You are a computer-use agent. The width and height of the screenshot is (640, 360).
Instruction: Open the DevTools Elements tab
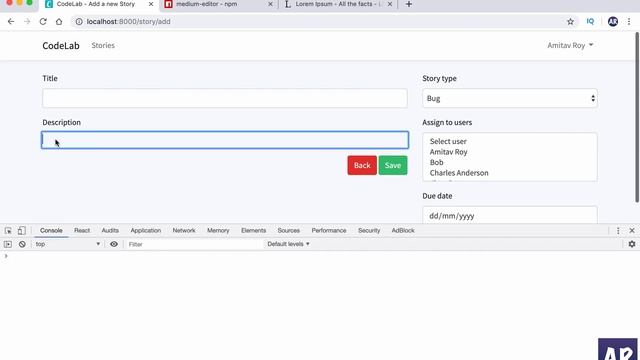click(x=253, y=231)
